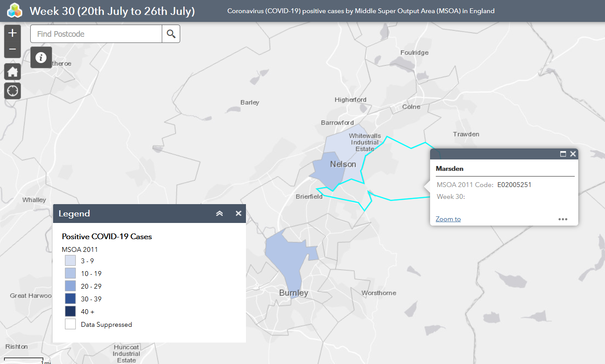Click the find my location icon

[x=12, y=91]
